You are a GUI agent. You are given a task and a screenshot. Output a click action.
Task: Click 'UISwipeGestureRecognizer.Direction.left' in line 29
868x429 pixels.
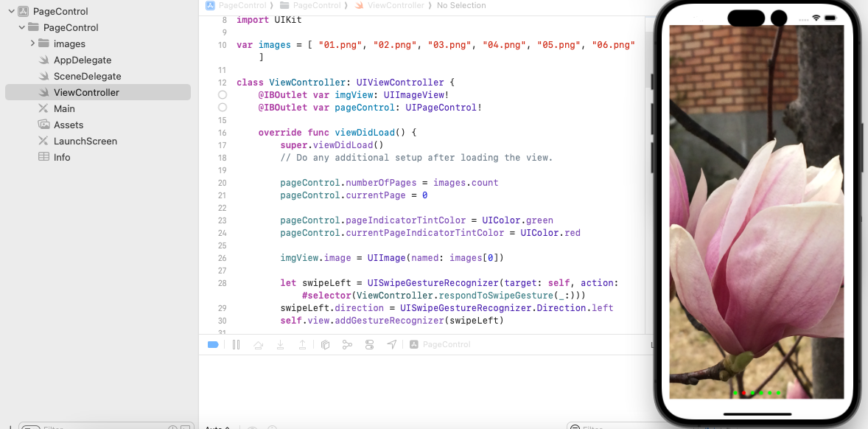pos(506,308)
